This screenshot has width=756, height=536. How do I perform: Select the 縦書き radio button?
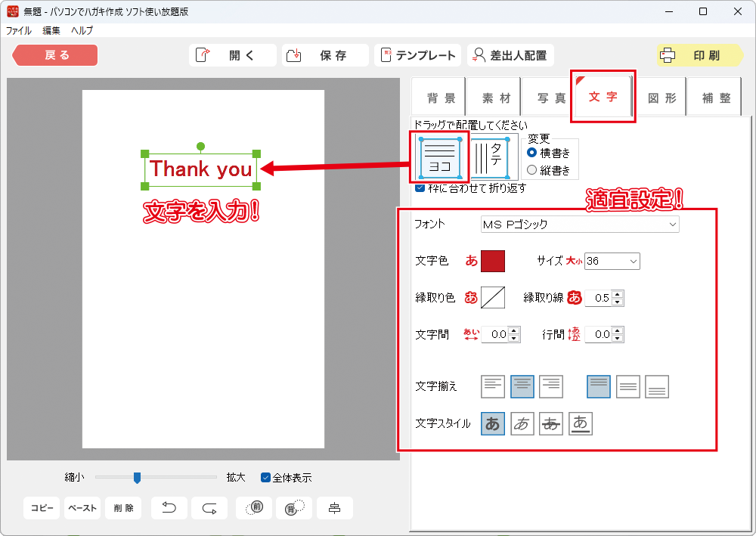[532, 170]
